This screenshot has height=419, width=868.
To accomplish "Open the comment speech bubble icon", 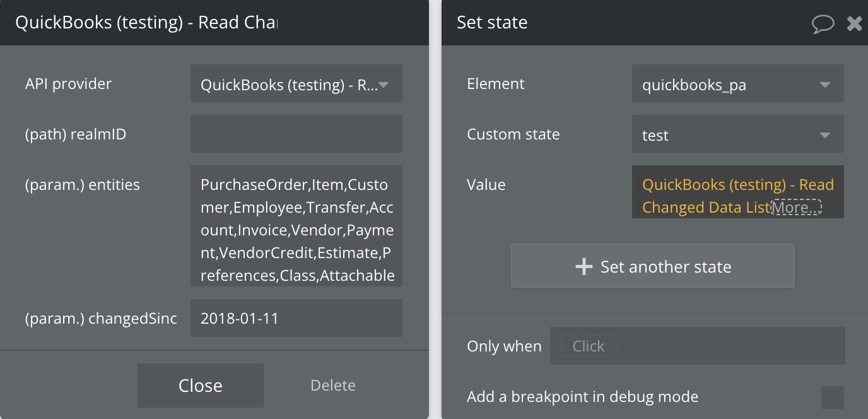I will coord(823,24).
